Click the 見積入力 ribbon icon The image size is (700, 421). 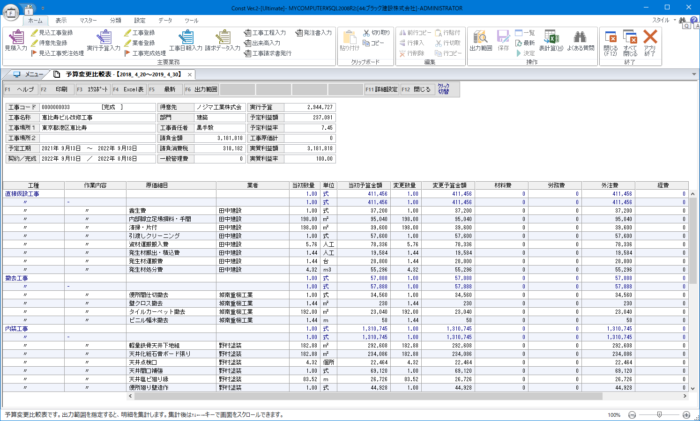click(x=16, y=40)
